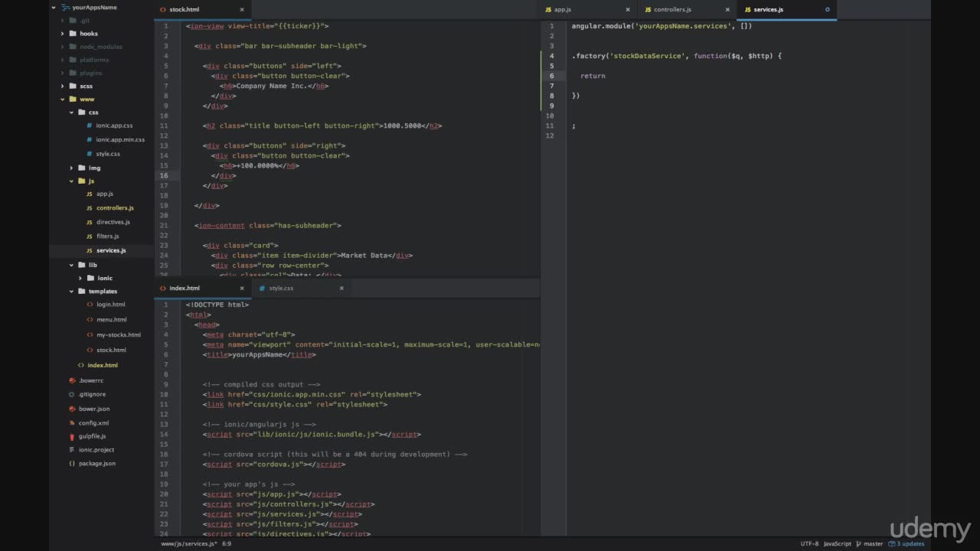Click the JS icon beside directives.js
Image resolution: width=980 pixels, height=551 pixels.
90,222
